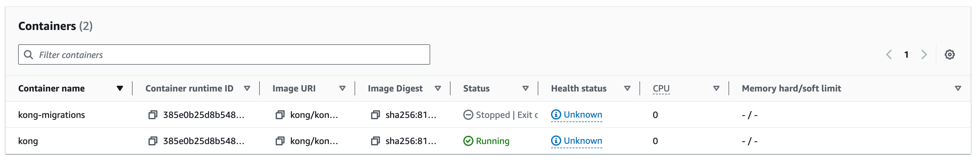980x160 pixels.
Task: Sort by CPU column arrow
Action: click(716, 88)
